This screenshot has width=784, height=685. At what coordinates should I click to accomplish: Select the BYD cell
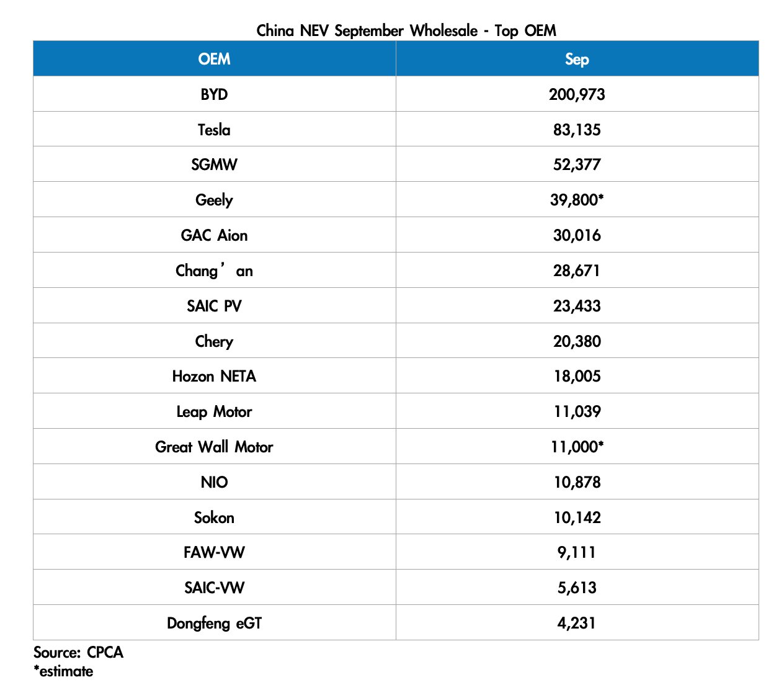click(x=214, y=94)
